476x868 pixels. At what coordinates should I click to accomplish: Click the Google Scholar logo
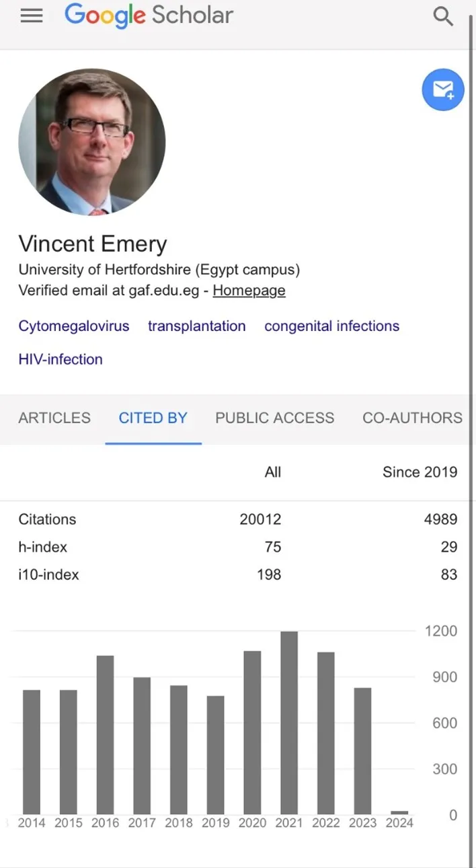149,15
